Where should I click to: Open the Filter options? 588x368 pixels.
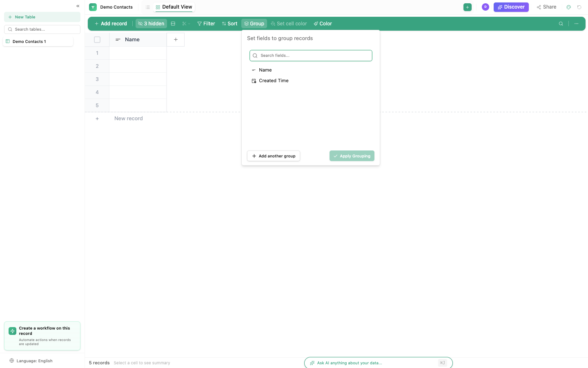[206, 24]
